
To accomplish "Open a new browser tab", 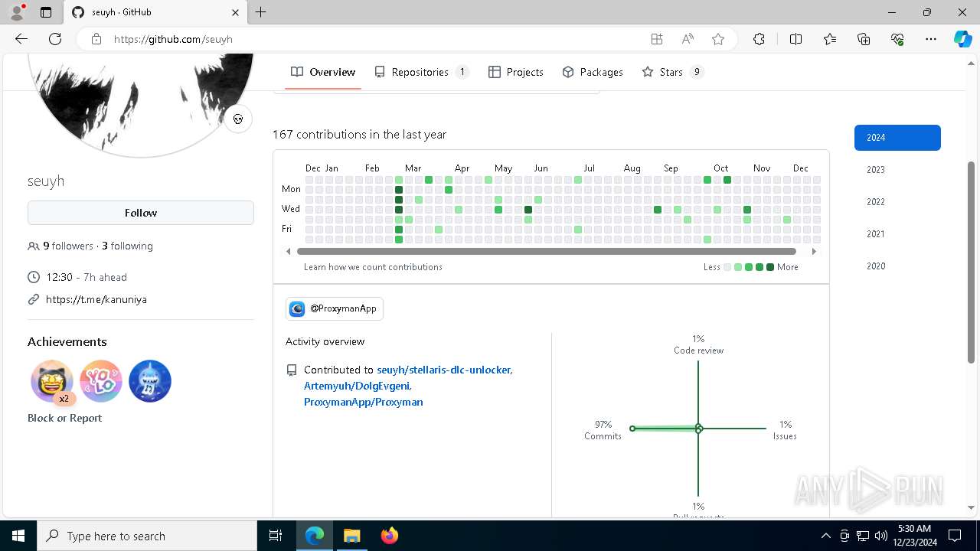I will coord(261,12).
